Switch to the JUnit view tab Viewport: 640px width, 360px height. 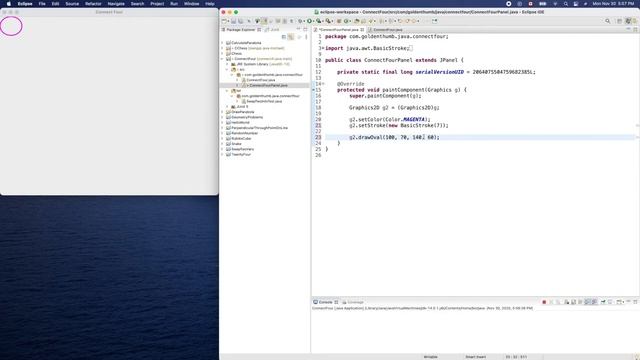click(272, 30)
